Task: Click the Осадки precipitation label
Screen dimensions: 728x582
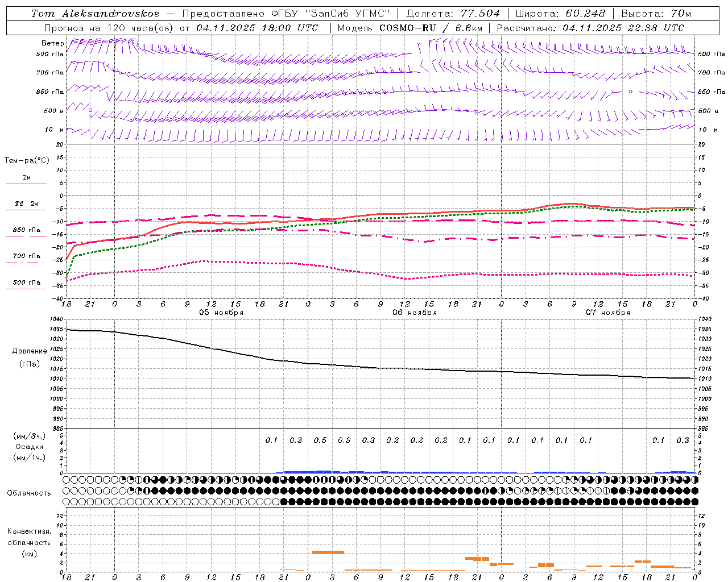Action: pyautogui.click(x=30, y=447)
